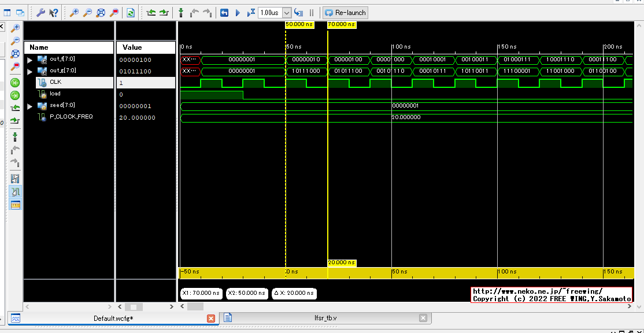Zoom out using the side toolbar magnifier
Image resolution: width=644 pixels, height=333 pixels.
(x=15, y=40)
